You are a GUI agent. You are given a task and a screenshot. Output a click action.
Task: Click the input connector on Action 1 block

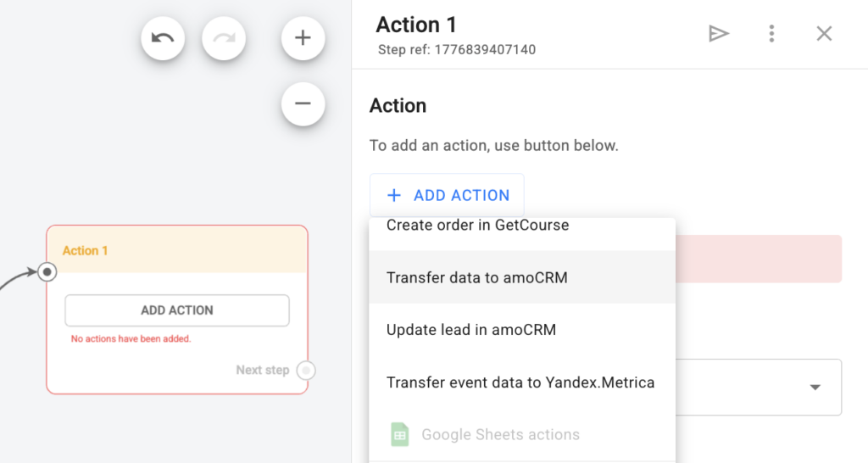(47, 272)
